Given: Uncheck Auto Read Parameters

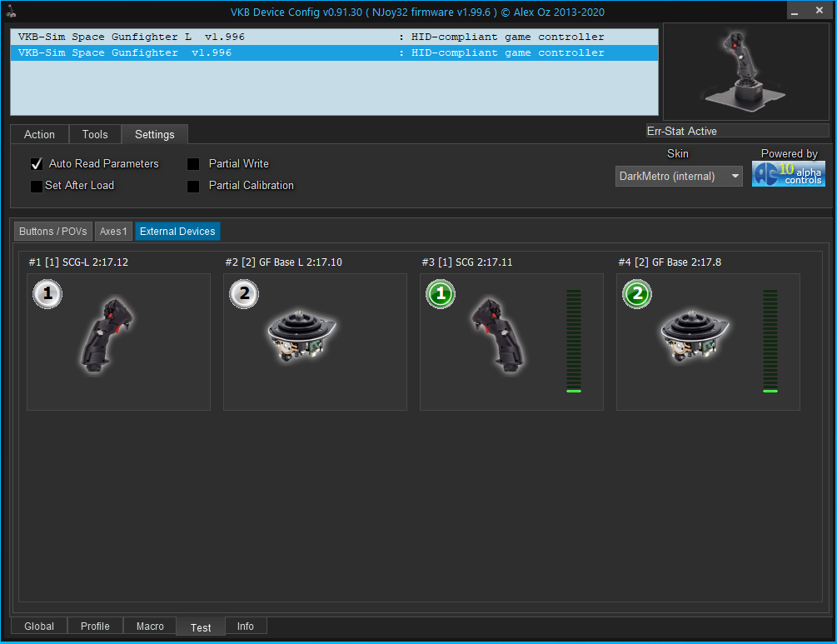Looking at the screenshot, I should click(37, 164).
